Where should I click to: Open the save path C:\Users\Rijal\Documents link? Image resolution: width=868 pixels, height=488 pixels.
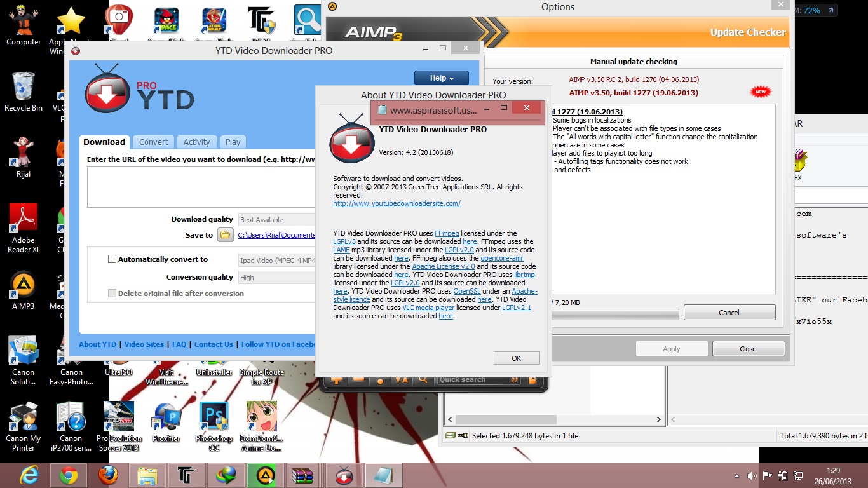pyautogui.click(x=276, y=235)
